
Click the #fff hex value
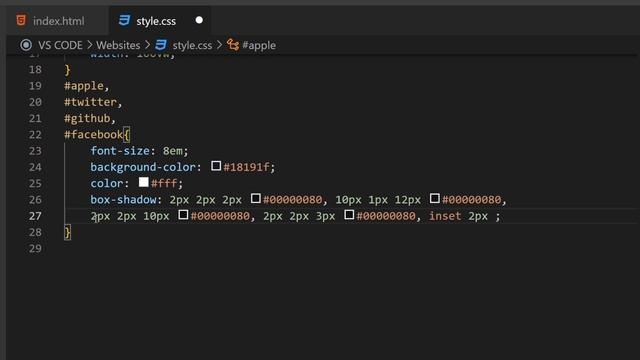tap(164, 183)
